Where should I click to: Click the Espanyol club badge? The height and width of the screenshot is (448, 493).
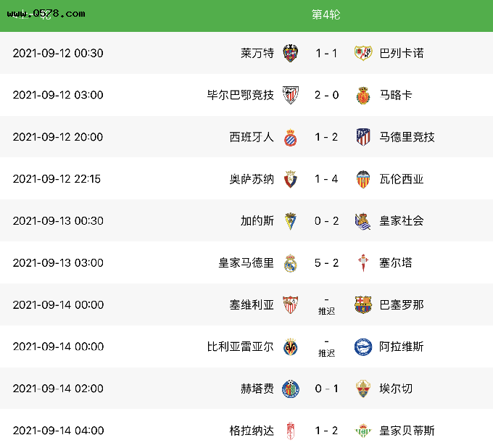[x=291, y=138]
